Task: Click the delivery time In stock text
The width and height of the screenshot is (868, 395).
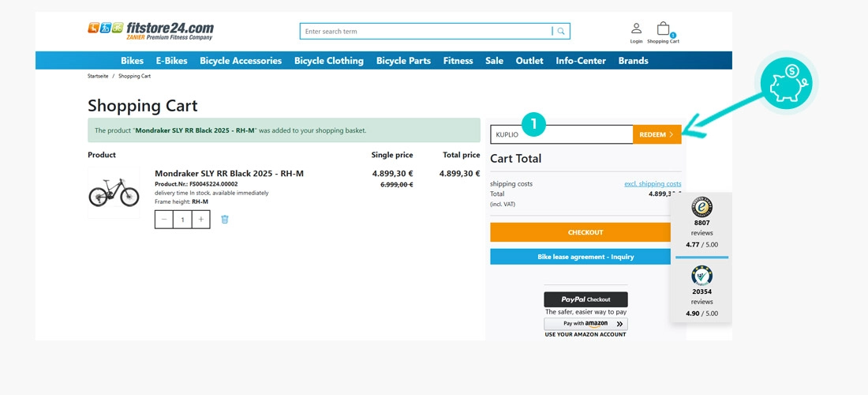Action: pyautogui.click(x=211, y=193)
